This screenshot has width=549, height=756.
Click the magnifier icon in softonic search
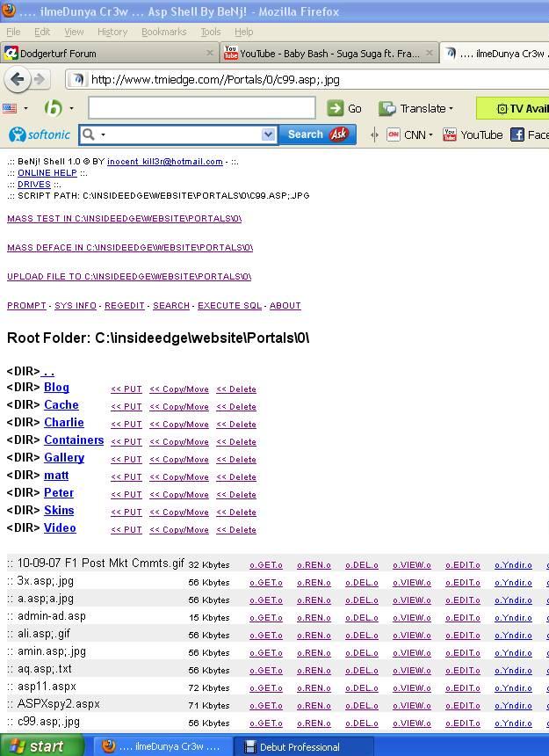click(x=88, y=134)
